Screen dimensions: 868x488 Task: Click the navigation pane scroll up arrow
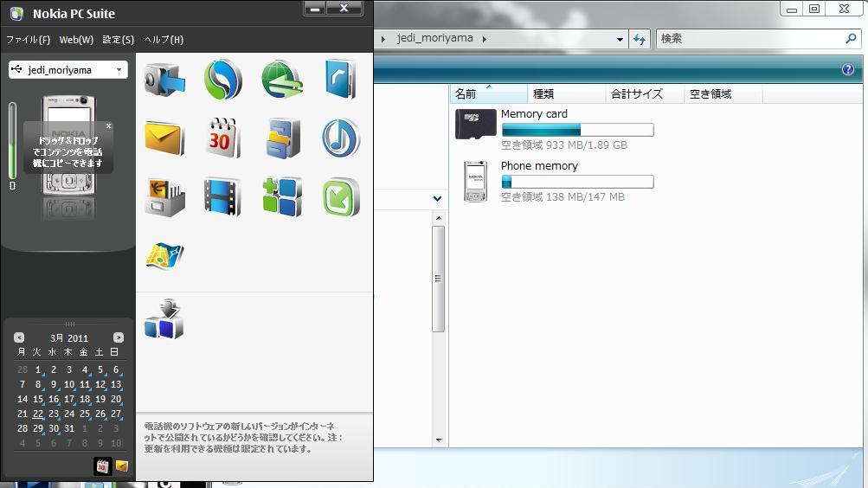click(x=439, y=218)
